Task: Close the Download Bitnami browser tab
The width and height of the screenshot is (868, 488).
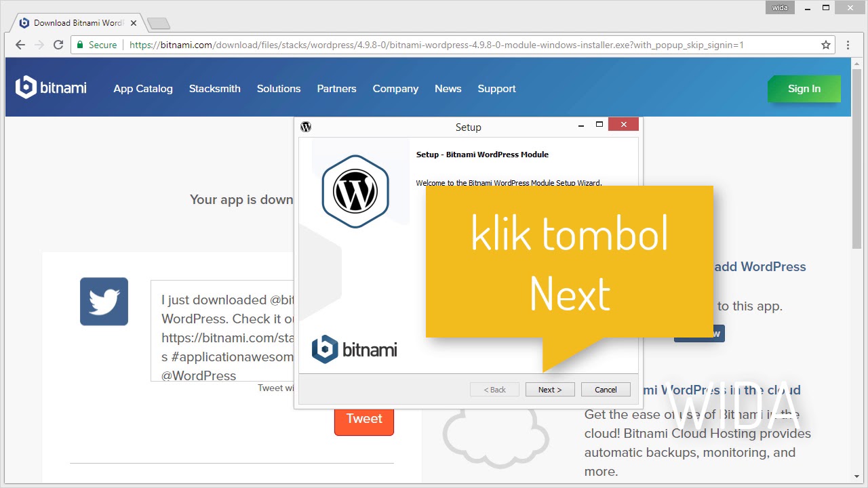Action: 134,23
